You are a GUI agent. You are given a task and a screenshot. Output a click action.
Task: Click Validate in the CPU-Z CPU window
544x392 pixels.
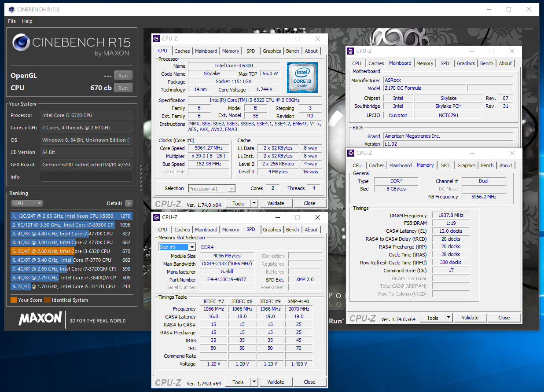[x=276, y=203]
